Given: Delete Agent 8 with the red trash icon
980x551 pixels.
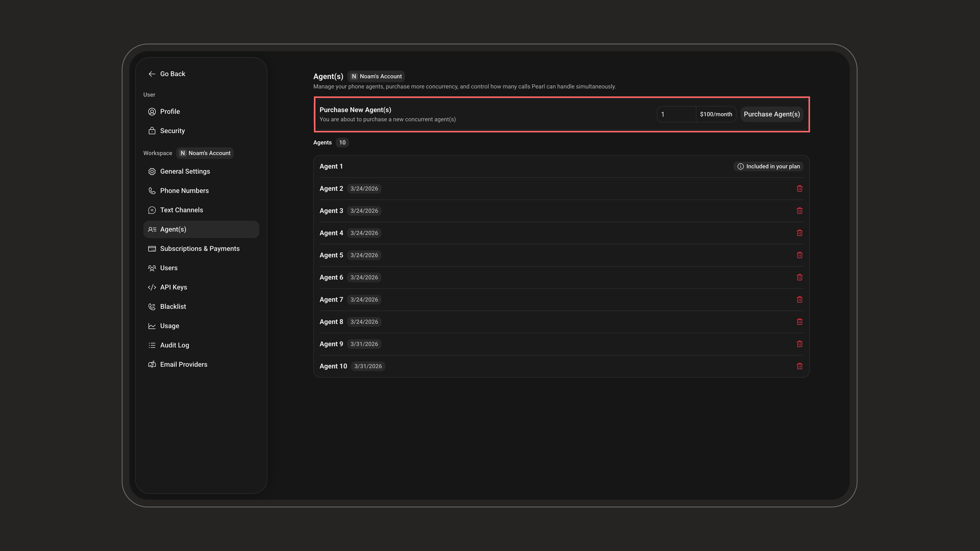Looking at the screenshot, I should click(799, 322).
